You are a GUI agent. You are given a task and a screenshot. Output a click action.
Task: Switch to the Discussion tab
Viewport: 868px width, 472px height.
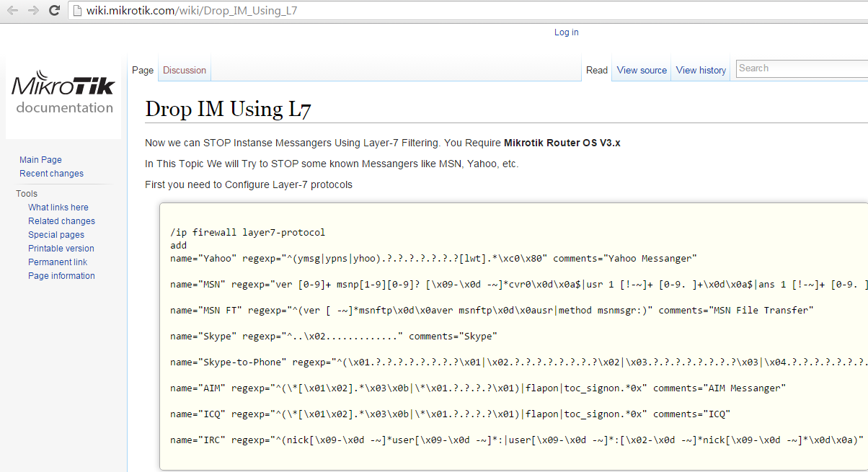185,71
